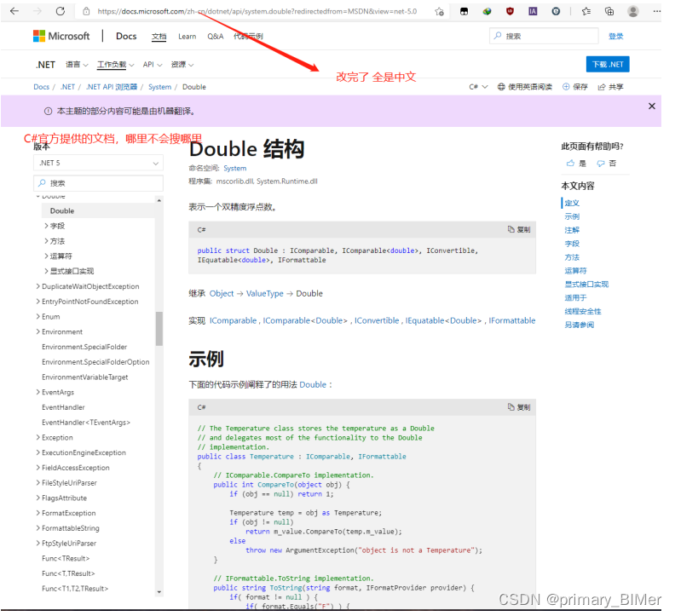Select the Q&A navigation item
The width and height of the screenshot is (675, 616).
point(216,37)
